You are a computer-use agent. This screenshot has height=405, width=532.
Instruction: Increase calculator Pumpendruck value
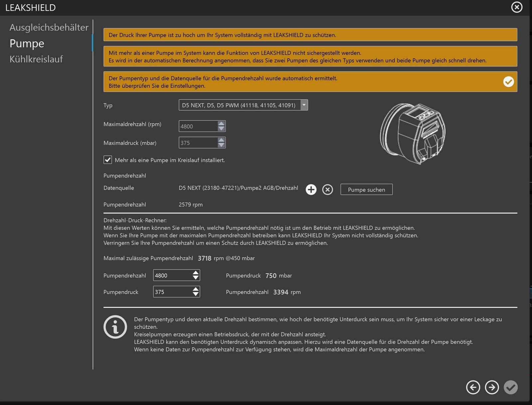pos(196,289)
